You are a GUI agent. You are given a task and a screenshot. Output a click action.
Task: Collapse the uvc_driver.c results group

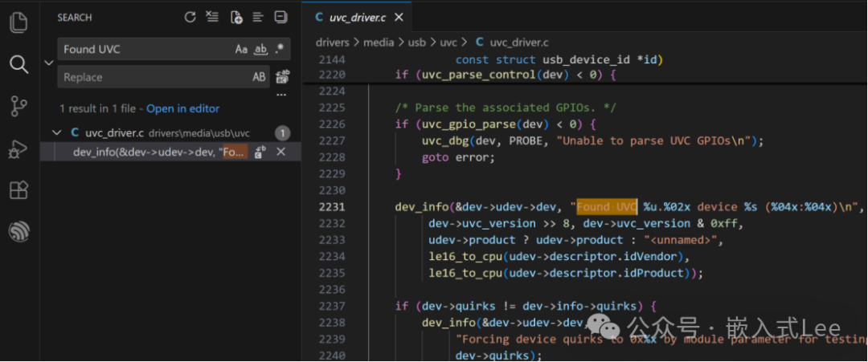(56, 133)
